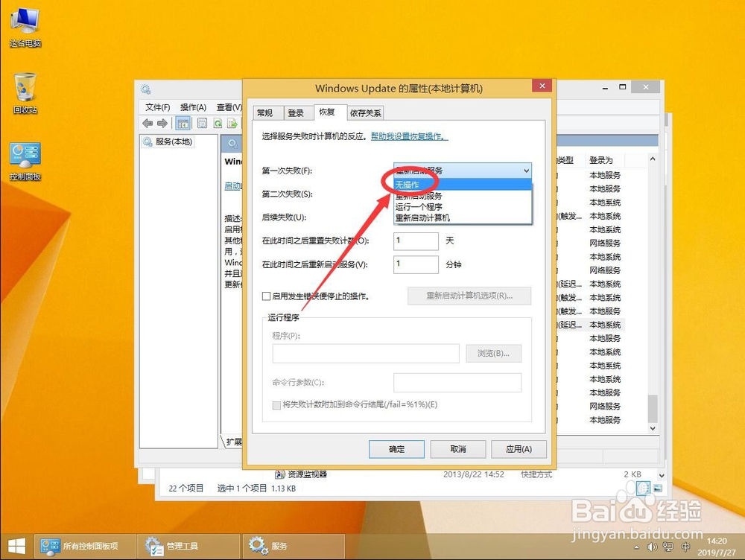This screenshot has width=745, height=560.
Task: Click the Services list scroll up arrow
Action: tap(653, 159)
